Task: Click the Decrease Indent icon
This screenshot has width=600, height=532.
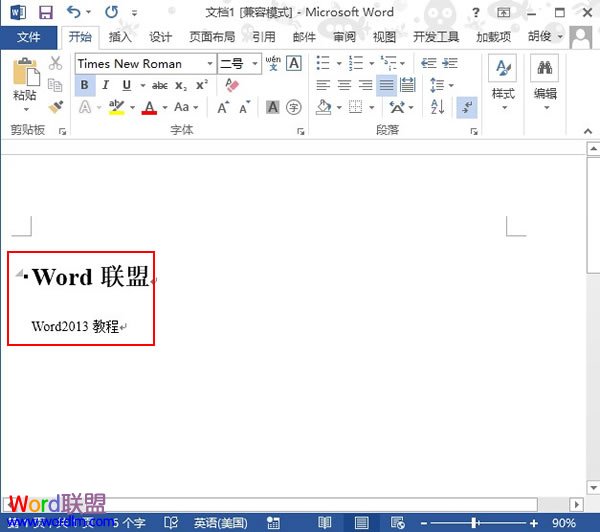Action: [429, 63]
